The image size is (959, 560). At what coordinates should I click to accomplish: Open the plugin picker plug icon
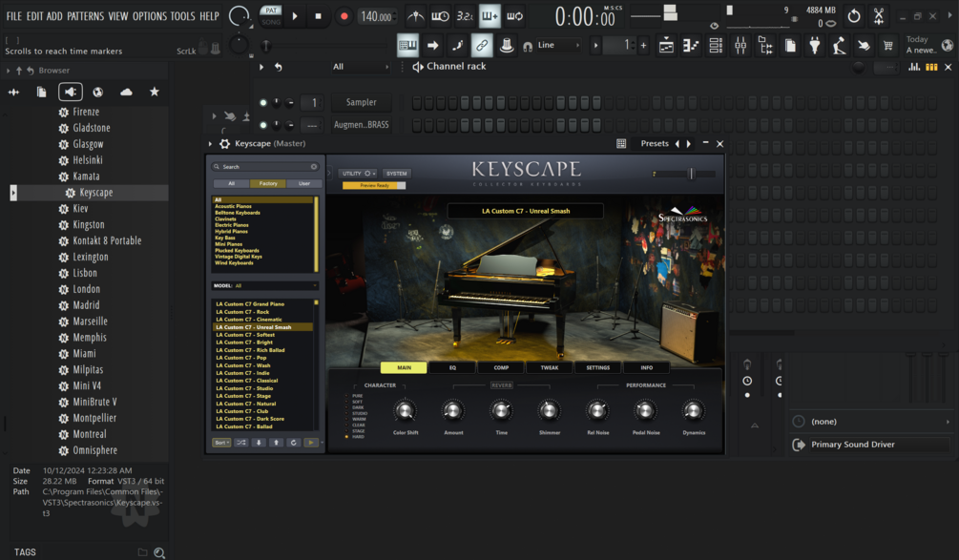coord(815,45)
